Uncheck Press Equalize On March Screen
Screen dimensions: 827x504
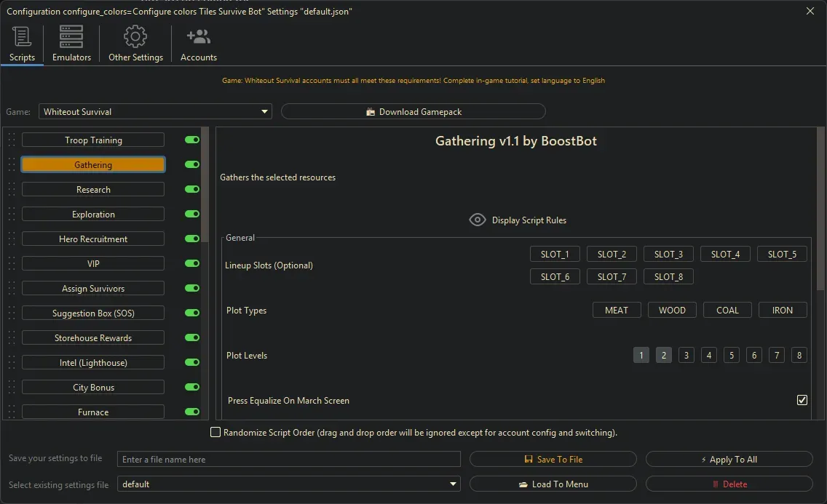pos(802,400)
